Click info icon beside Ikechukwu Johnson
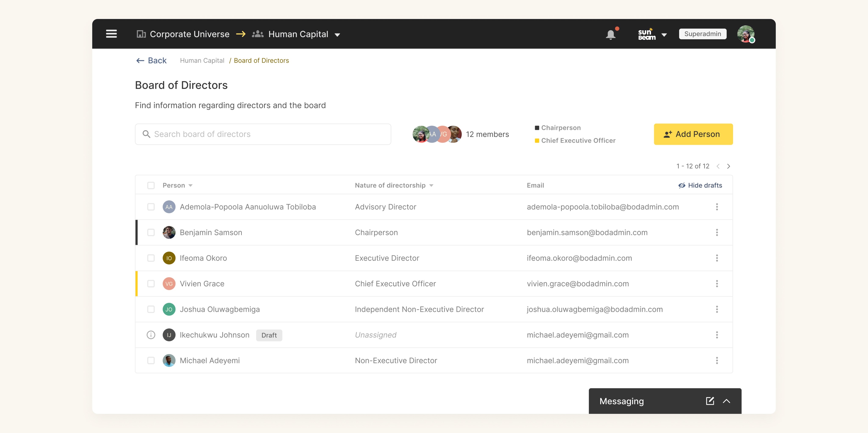Viewport: 868px width, 433px height. click(151, 335)
